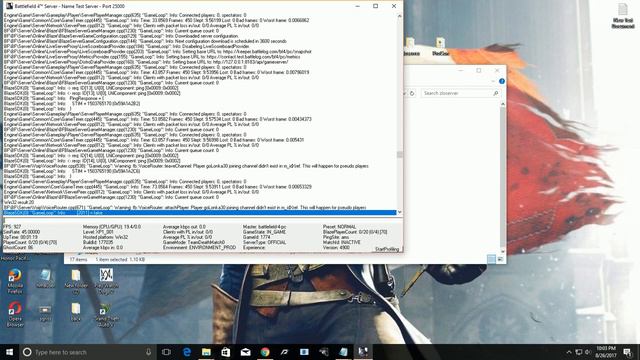Open the Action Center notifications icon

(628, 352)
